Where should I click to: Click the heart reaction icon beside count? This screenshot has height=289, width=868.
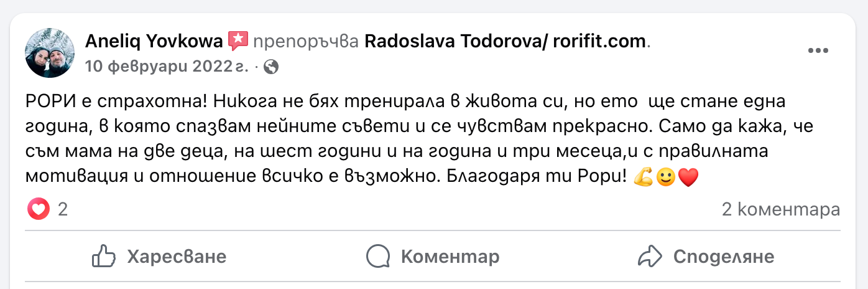[x=39, y=210]
